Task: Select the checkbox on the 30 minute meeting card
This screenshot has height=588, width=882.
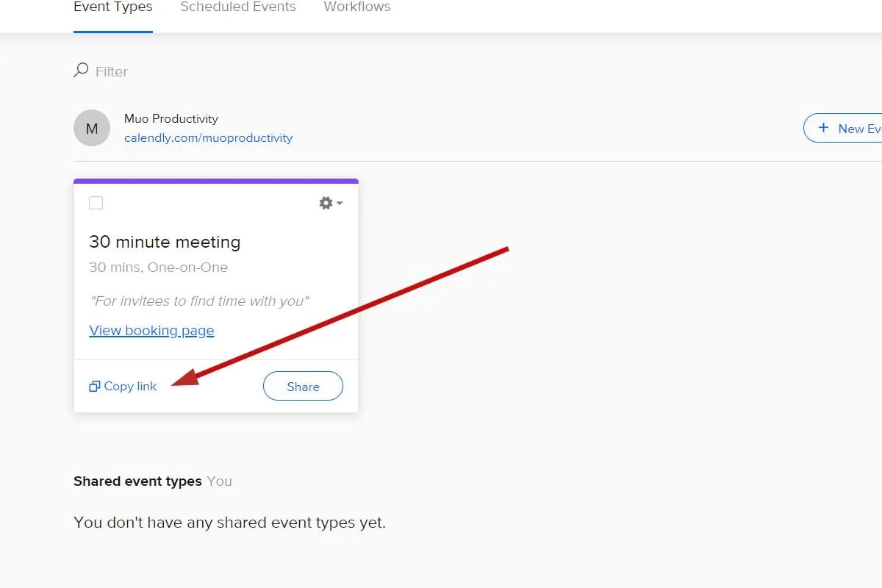Action: coord(96,203)
